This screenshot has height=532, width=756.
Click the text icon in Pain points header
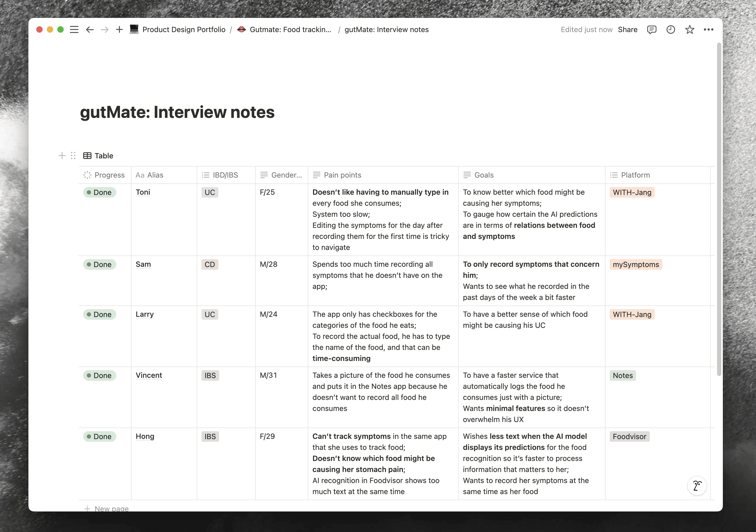click(316, 175)
